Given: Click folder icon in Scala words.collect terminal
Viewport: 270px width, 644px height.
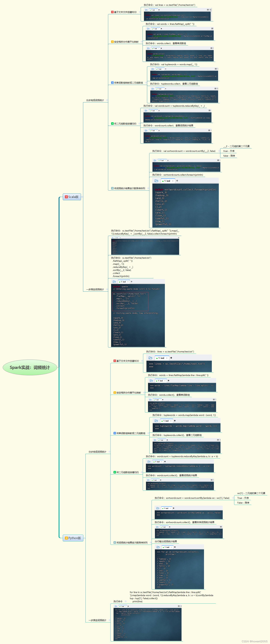Looking at the screenshot, I should point(148,48).
